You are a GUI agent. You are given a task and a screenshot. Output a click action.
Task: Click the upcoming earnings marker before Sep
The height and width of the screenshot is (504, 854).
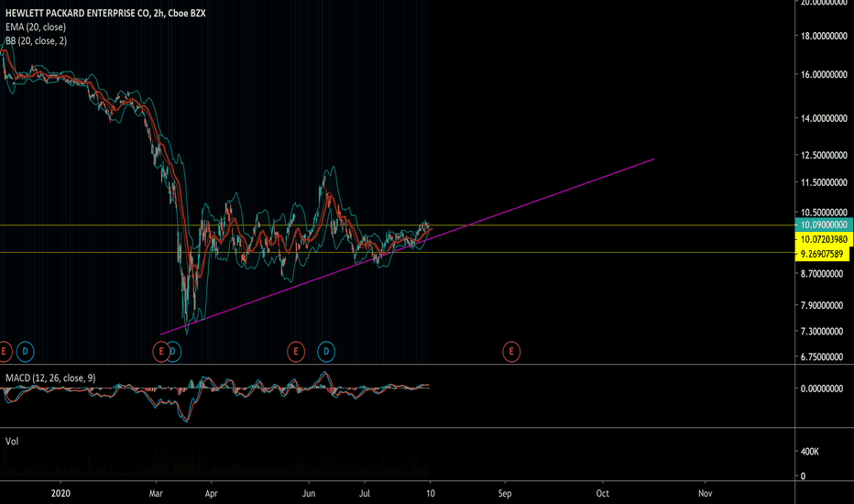[511, 352]
